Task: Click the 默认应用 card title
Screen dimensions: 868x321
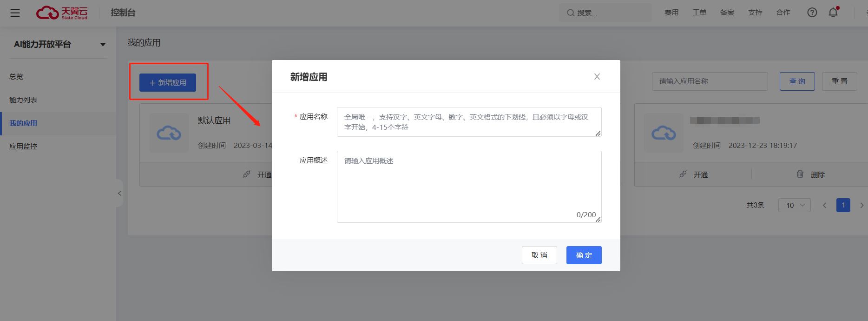Action: point(214,120)
